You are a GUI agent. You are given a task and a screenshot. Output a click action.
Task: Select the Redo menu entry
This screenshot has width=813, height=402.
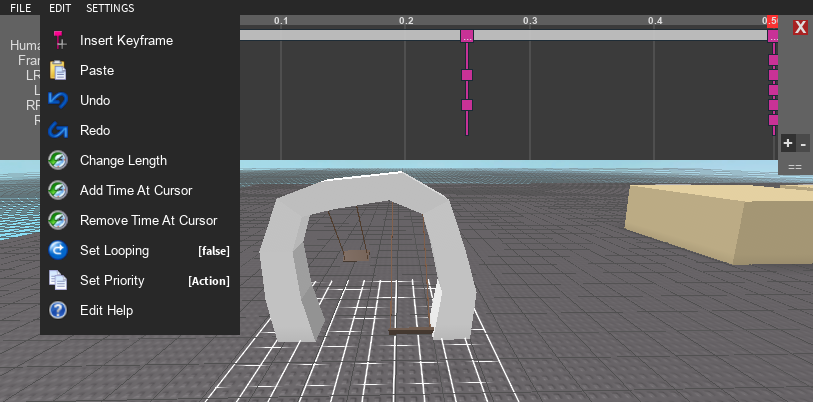point(140,130)
